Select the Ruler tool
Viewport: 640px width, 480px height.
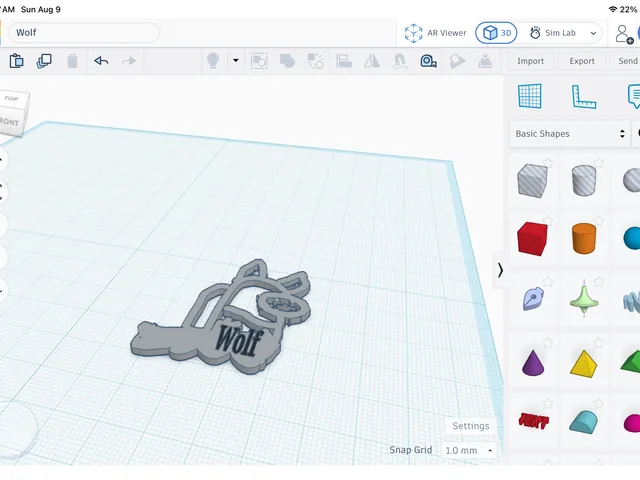point(584,96)
